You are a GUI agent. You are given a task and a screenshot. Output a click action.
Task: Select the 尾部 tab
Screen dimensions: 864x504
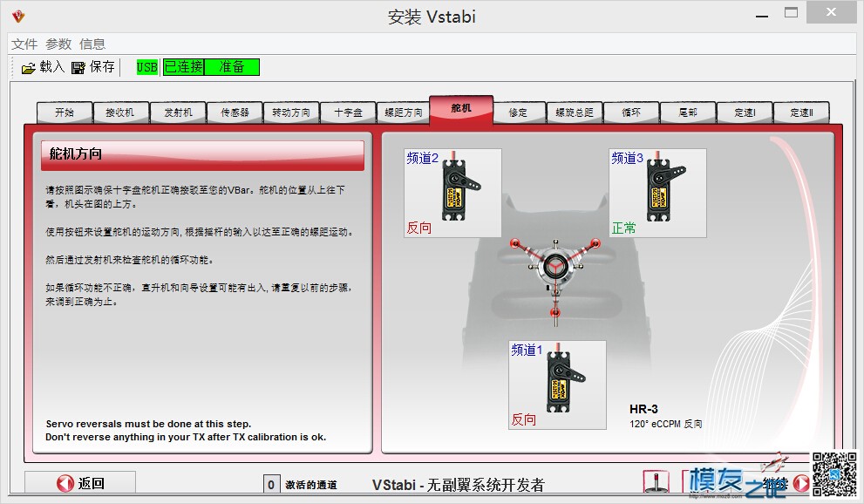pos(688,112)
